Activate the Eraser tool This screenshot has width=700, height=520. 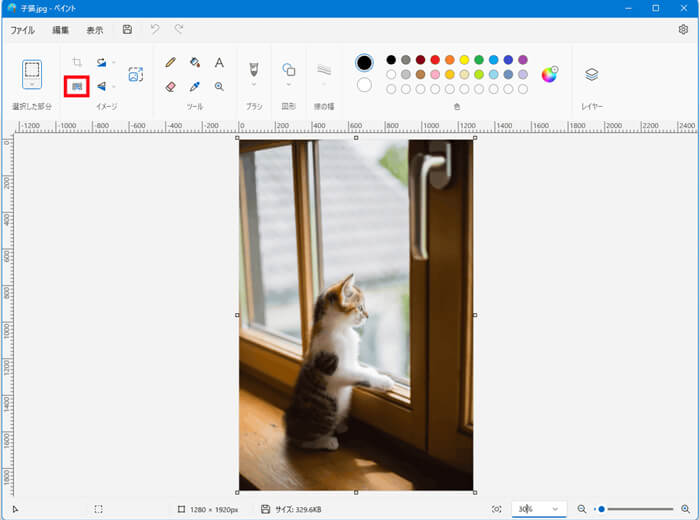[170, 87]
